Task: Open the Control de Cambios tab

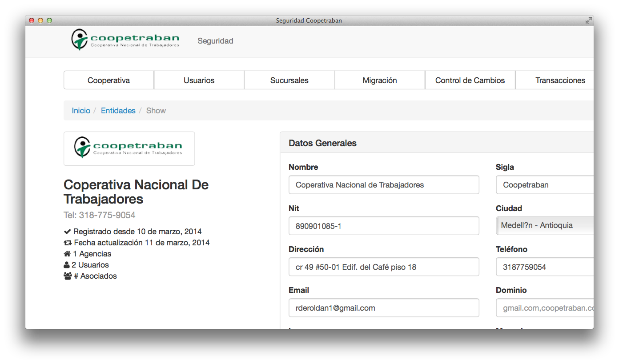Action: [x=470, y=80]
